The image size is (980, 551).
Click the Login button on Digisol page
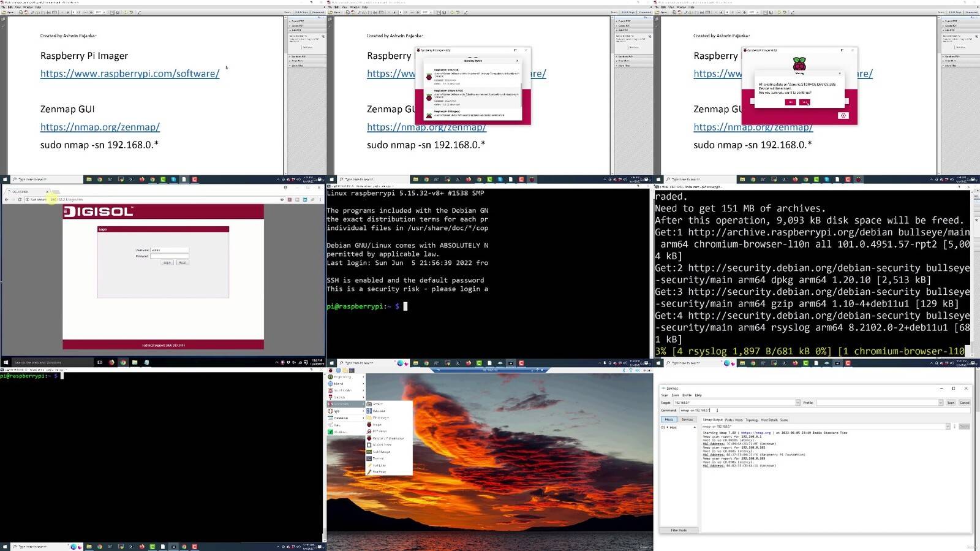(167, 262)
